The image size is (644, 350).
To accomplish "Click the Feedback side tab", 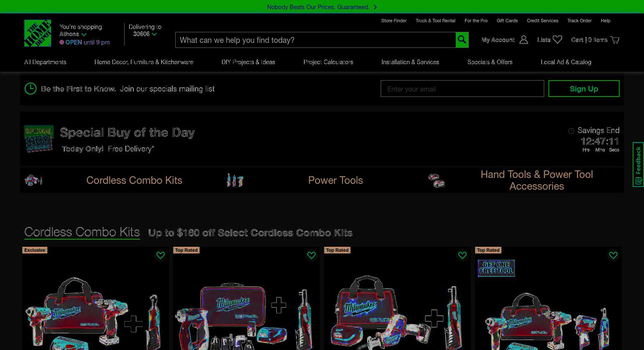I will coord(638,165).
